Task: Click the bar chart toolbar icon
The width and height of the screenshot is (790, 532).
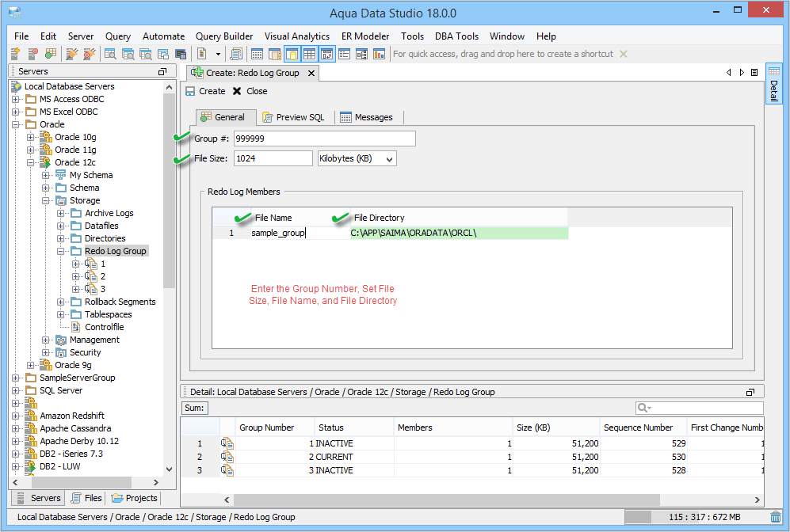Action: [x=379, y=54]
